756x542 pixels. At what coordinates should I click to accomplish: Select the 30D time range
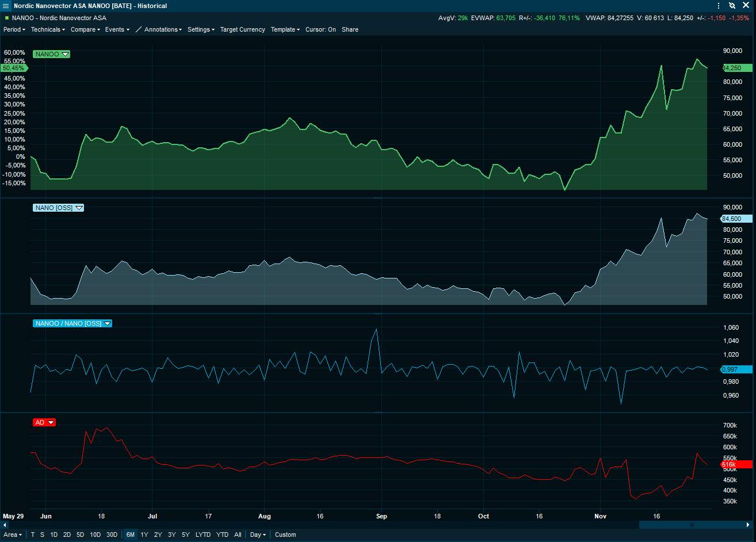112,535
